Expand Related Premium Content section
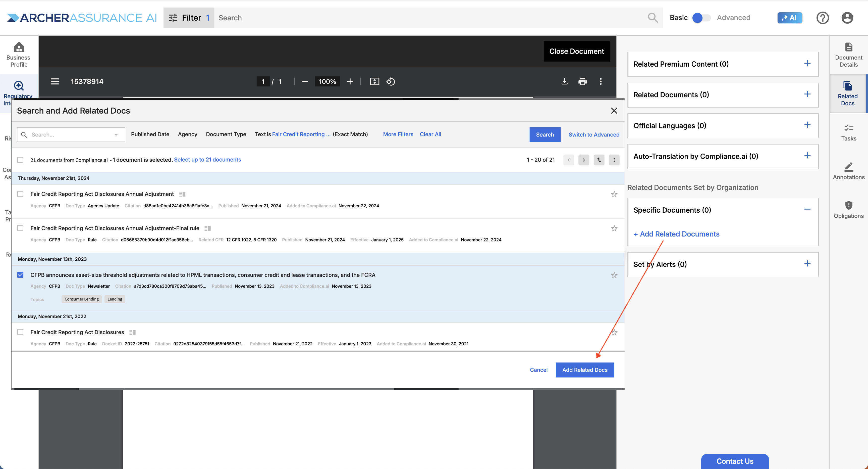The image size is (868, 469). pyautogui.click(x=807, y=64)
